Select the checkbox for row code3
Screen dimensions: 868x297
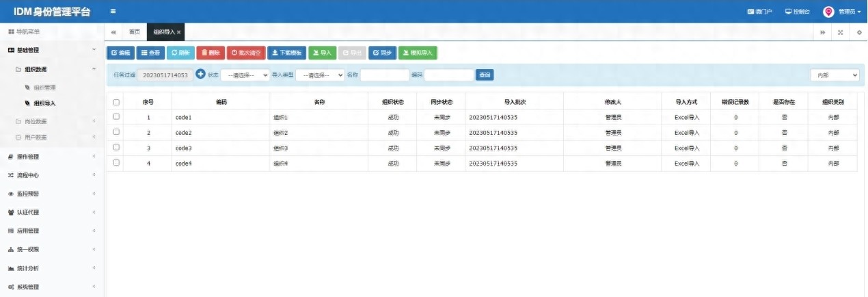tap(116, 148)
